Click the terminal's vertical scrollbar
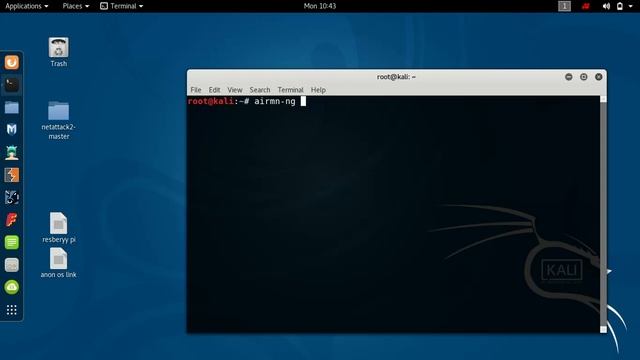 603,214
